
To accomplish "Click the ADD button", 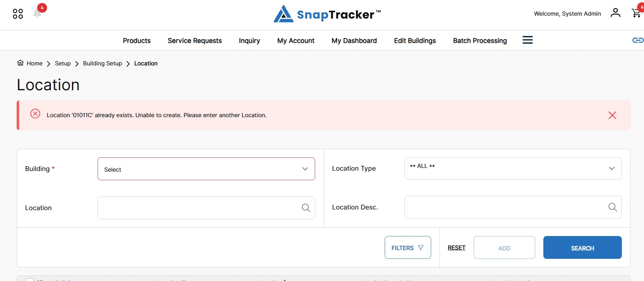I will (504, 248).
